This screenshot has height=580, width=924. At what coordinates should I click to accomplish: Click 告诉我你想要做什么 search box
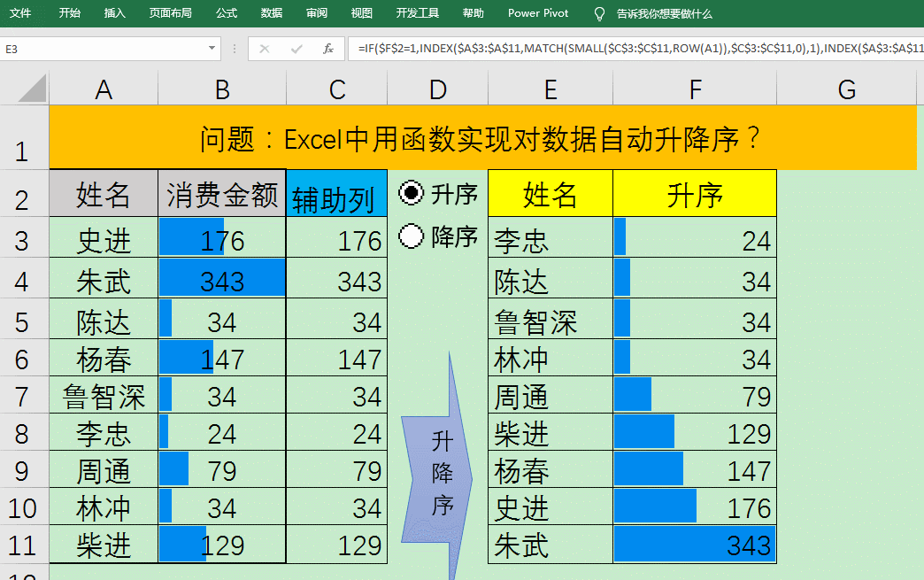664,13
